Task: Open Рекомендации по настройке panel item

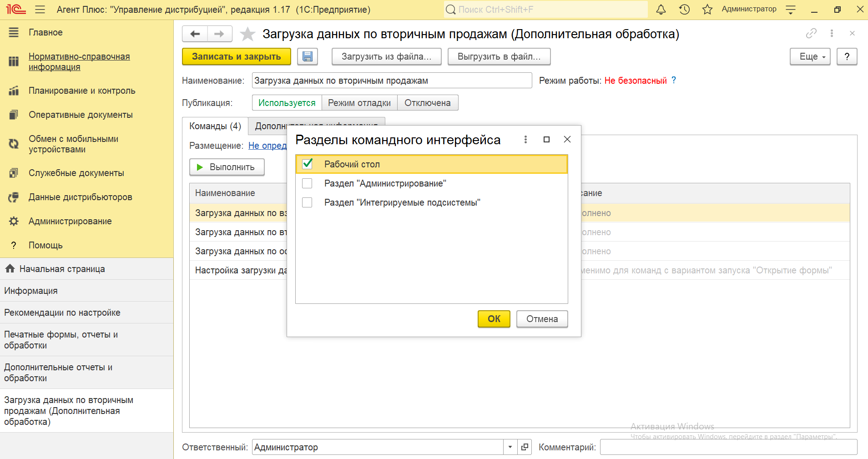Action: (x=86, y=313)
